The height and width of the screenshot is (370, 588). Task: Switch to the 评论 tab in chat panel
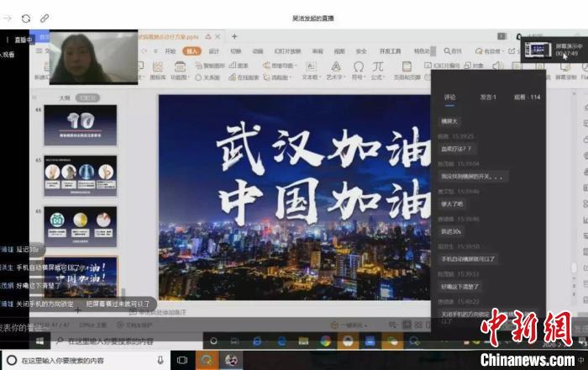[449, 98]
